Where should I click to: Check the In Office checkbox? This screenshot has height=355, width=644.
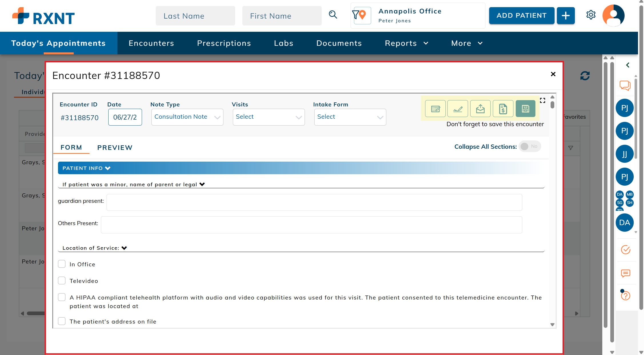click(62, 264)
